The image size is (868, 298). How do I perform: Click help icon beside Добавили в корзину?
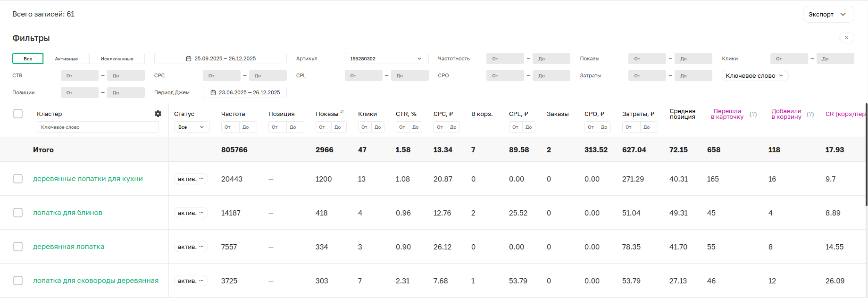(810, 114)
